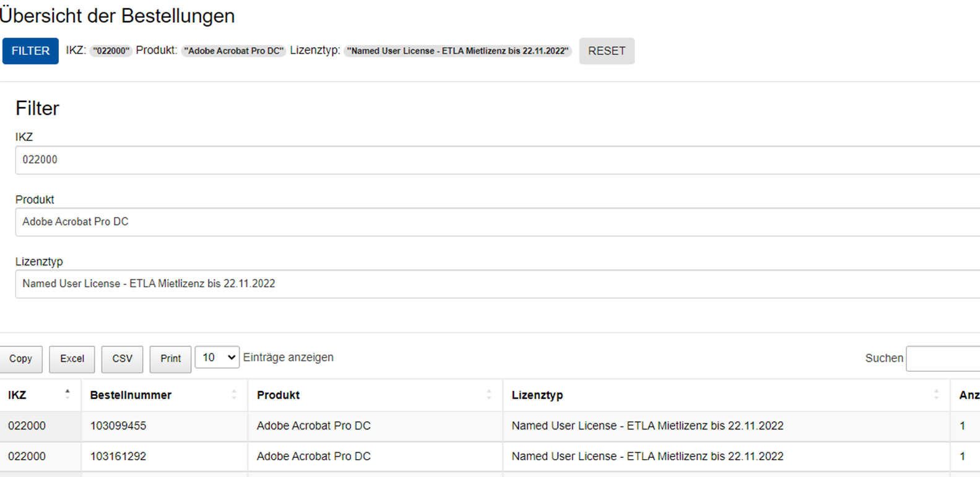Click the "Adobe Acrobat Pro DC" filter tag
The height and width of the screenshot is (477, 980).
click(233, 51)
